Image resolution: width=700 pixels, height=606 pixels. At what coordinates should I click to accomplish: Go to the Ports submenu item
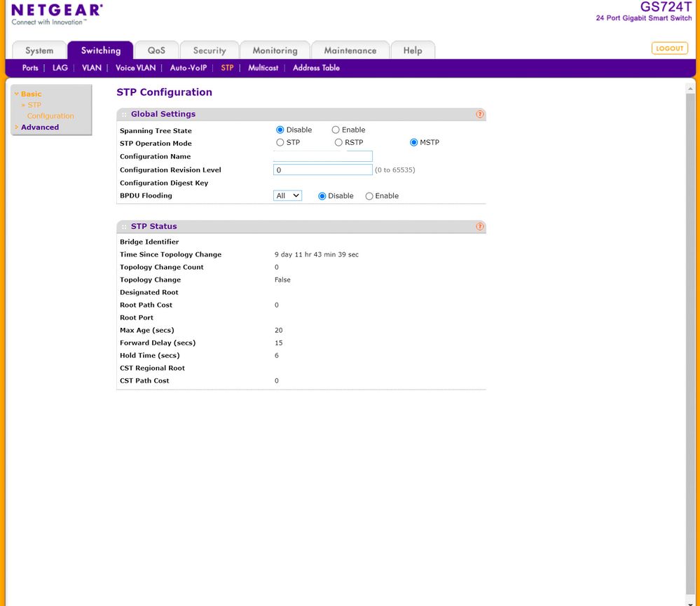30,67
